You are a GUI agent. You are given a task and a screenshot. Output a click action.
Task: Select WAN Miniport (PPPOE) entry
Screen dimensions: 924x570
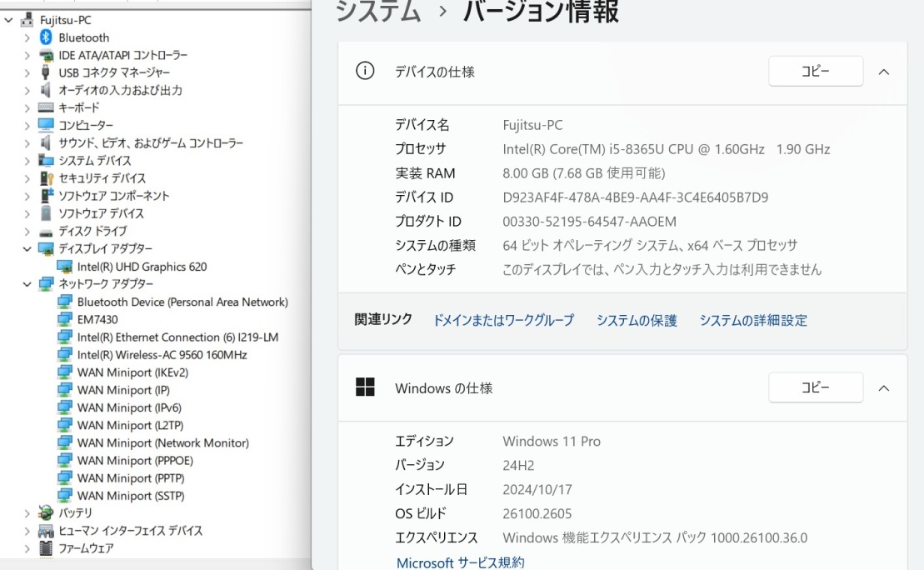(x=135, y=461)
